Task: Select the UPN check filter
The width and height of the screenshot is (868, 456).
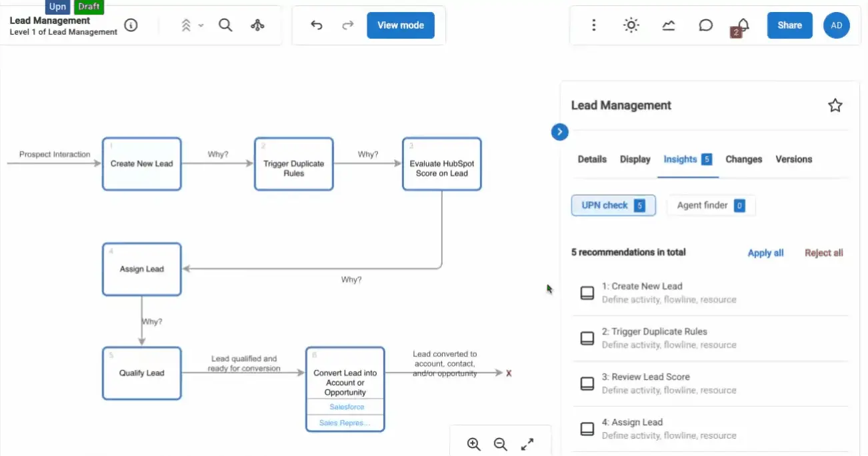Action: 613,205
